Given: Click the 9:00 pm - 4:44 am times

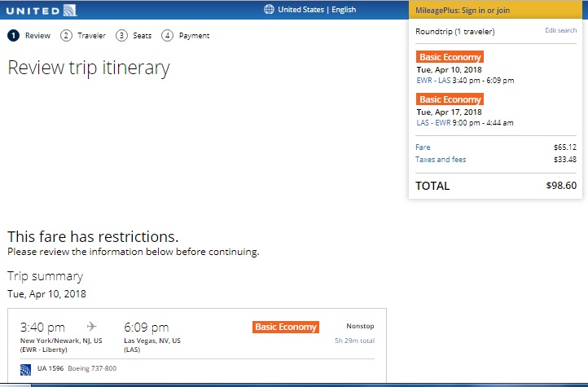Looking at the screenshot, I should click(483, 123).
